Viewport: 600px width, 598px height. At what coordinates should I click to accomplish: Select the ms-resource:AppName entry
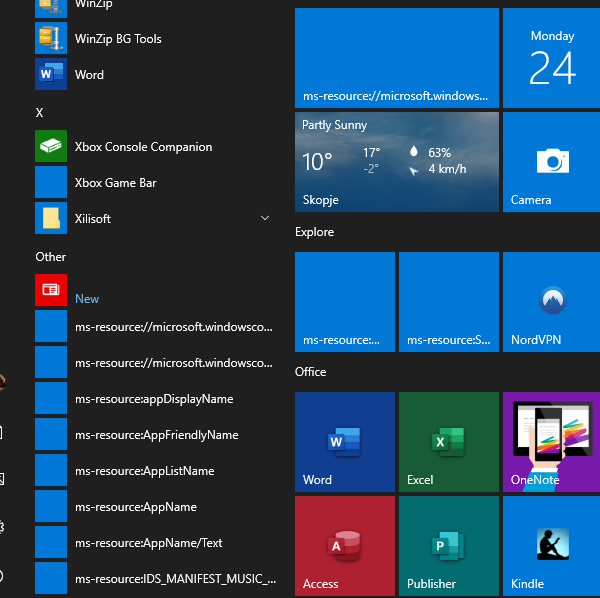(153, 506)
